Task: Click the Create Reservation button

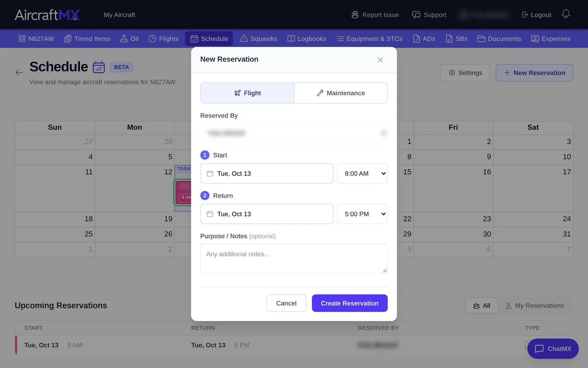Action: [x=349, y=303]
